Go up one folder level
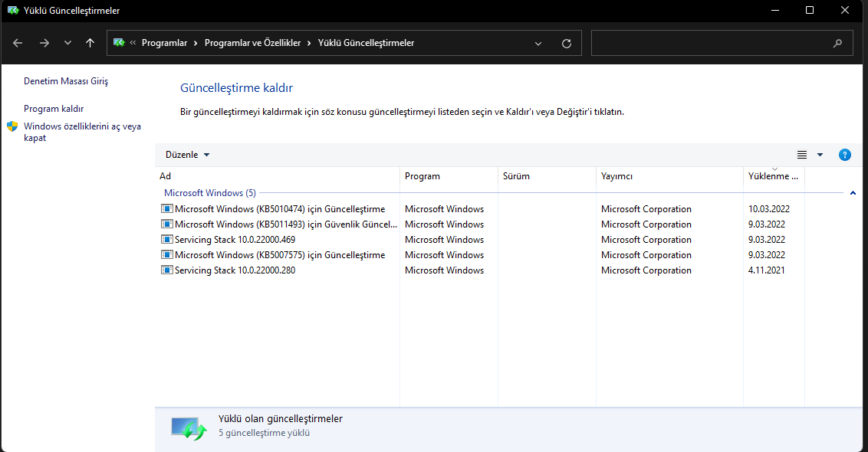Viewport: 868px width, 452px height. tap(90, 43)
